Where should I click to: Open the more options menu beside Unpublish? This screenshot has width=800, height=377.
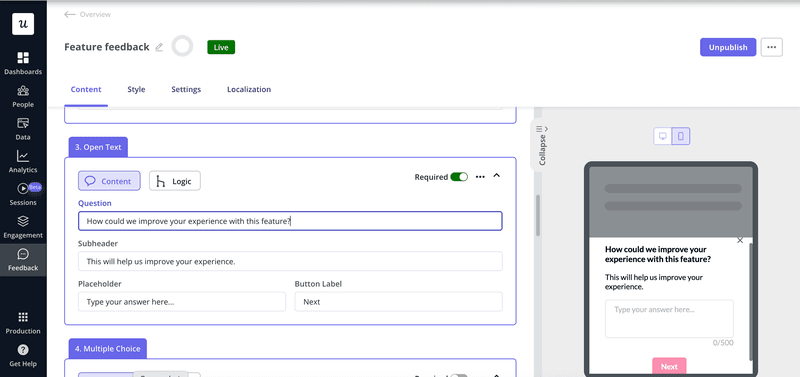pyautogui.click(x=771, y=47)
